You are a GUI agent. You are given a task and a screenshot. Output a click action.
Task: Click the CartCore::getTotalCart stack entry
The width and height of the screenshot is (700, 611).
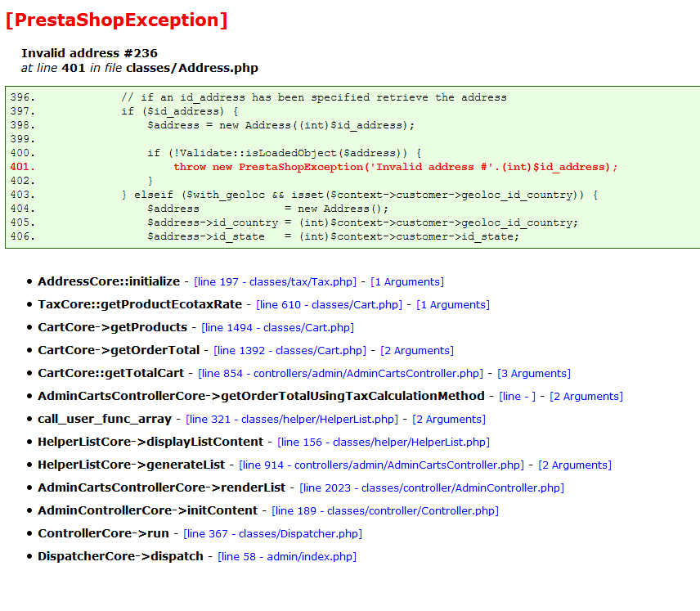(110, 373)
